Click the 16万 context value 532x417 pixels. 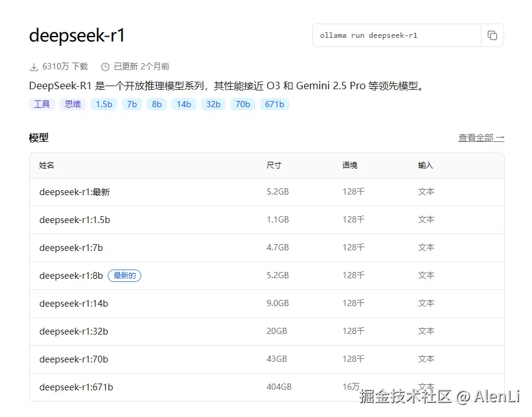tap(351, 387)
